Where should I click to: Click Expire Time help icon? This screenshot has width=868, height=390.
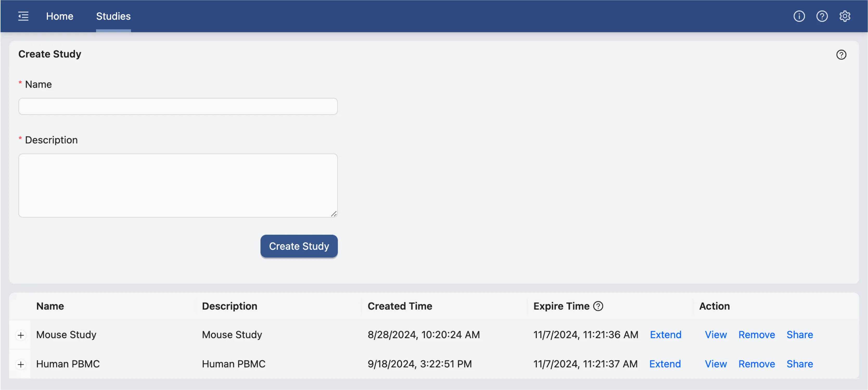point(598,306)
